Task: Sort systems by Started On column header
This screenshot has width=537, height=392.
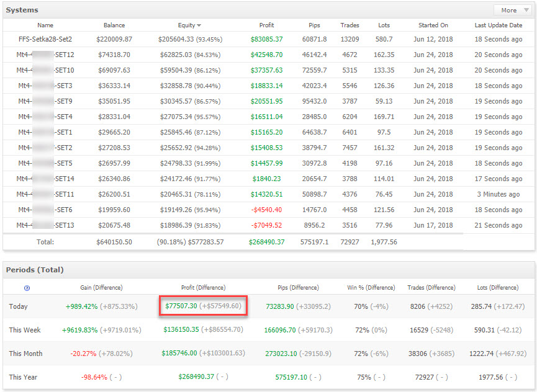Action: [x=433, y=25]
